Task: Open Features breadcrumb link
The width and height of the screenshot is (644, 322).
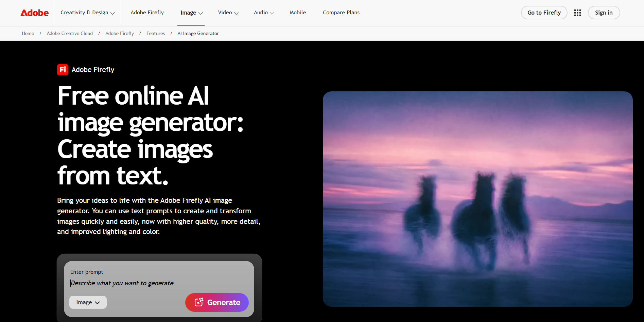Action: pos(156,33)
